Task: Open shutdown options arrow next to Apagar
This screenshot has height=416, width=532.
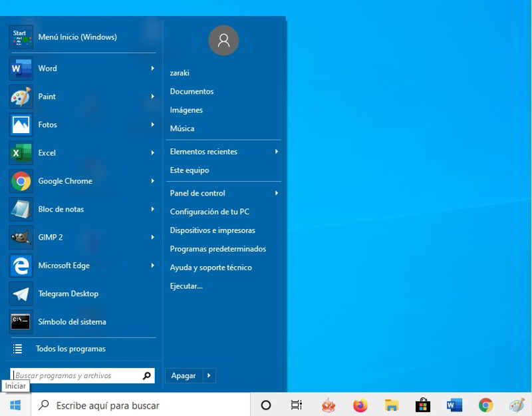Action: point(209,376)
